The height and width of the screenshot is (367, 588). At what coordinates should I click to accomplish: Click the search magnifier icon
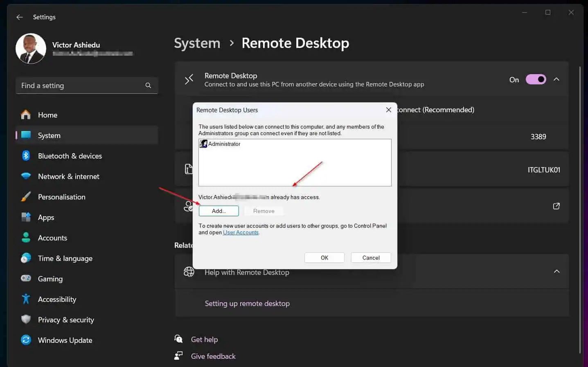148,86
